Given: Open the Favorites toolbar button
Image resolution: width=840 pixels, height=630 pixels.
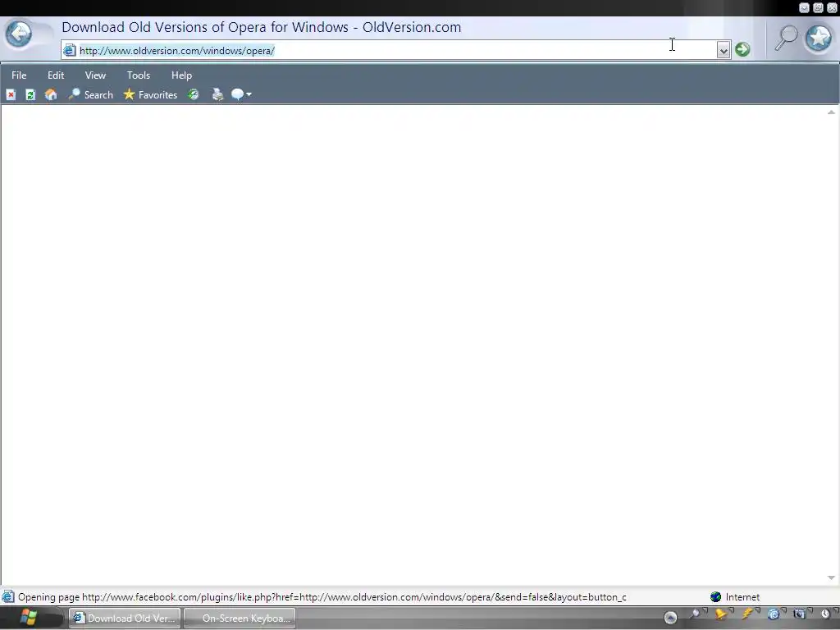Looking at the screenshot, I should [x=150, y=94].
